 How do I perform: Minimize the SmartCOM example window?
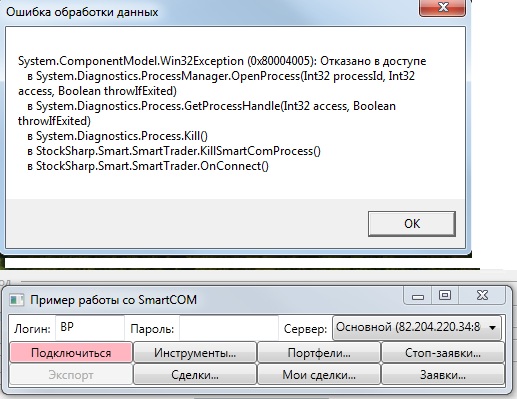tap(418, 296)
